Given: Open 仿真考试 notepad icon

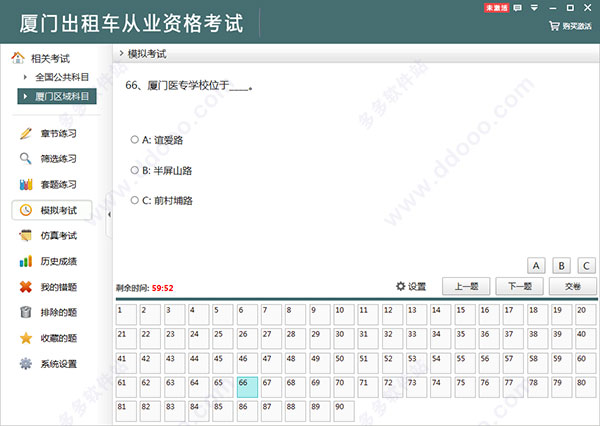Looking at the screenshot, I should click(x=26, y=235).
